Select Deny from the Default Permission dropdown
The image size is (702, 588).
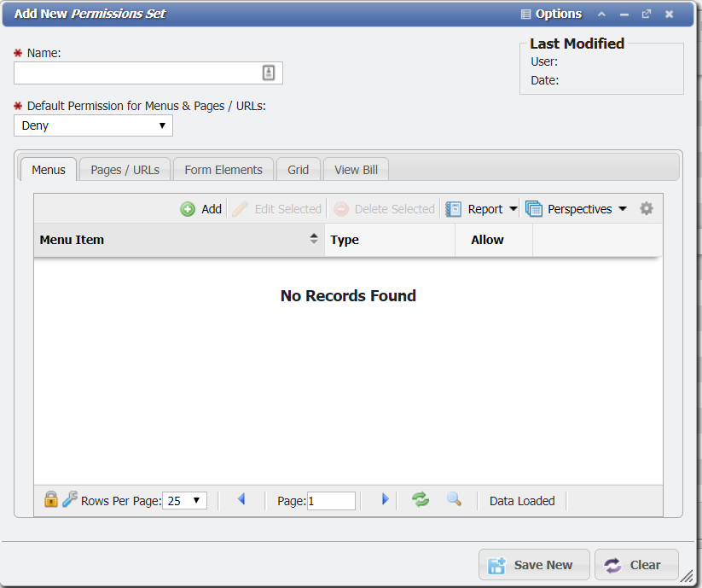pyautogui.click(x=92, y=125)
